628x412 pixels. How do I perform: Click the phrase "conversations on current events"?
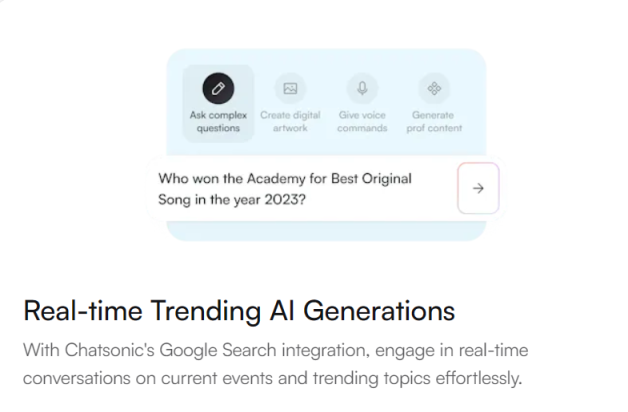coord(138,380)
